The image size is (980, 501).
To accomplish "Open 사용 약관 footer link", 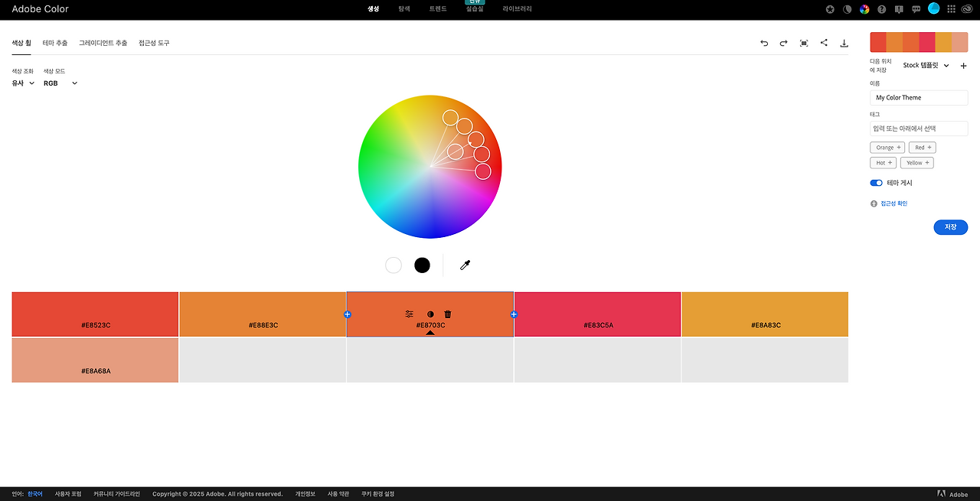I will coord(338,494).
